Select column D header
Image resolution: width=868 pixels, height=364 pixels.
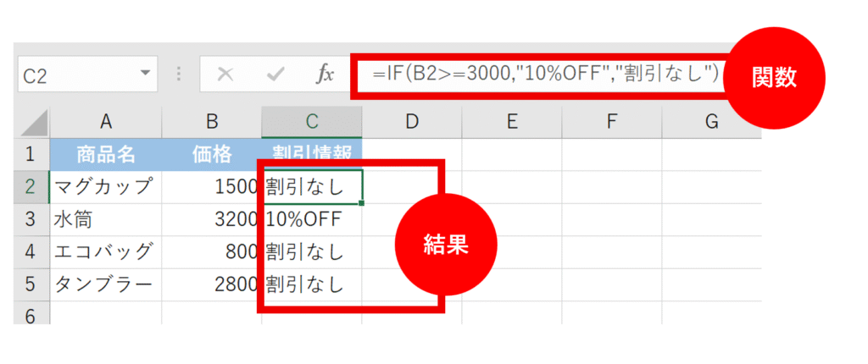(411, 122)
